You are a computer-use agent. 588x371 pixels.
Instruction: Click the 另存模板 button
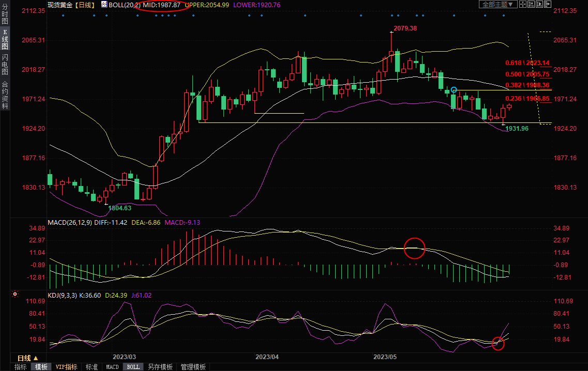[x=160, y=367]
